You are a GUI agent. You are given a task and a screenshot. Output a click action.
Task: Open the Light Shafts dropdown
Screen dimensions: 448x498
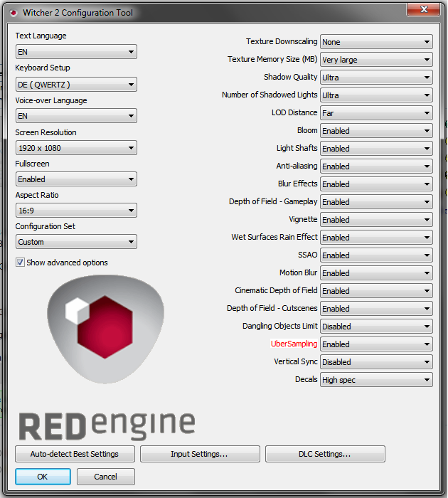[376, 149]
